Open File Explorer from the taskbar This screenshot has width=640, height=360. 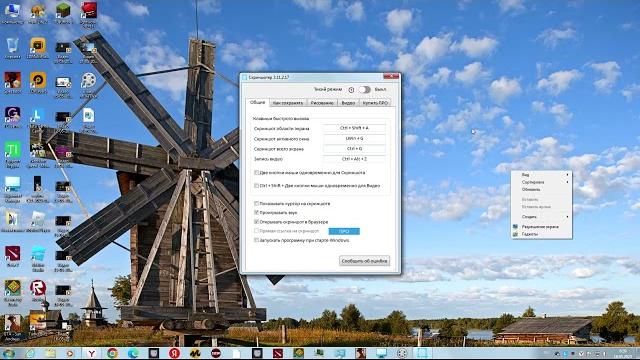click(x=51, y=353)
